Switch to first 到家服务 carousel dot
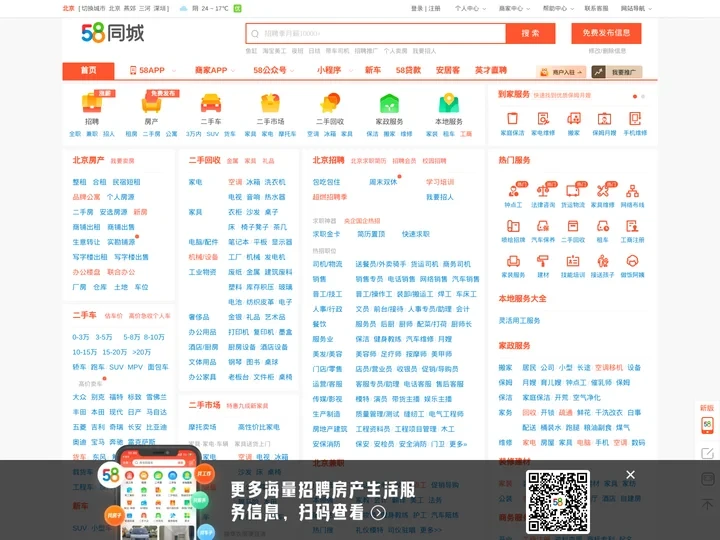 pos(635,96)
